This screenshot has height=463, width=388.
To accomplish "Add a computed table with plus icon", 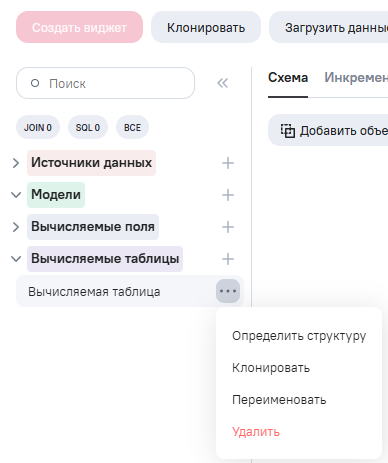I will pos(228,259).
